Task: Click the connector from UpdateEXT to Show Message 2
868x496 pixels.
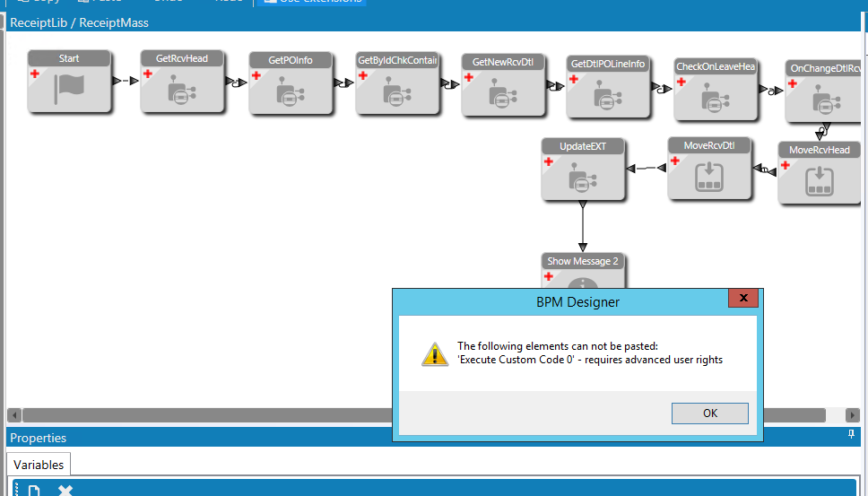Action: coord(582,226)
